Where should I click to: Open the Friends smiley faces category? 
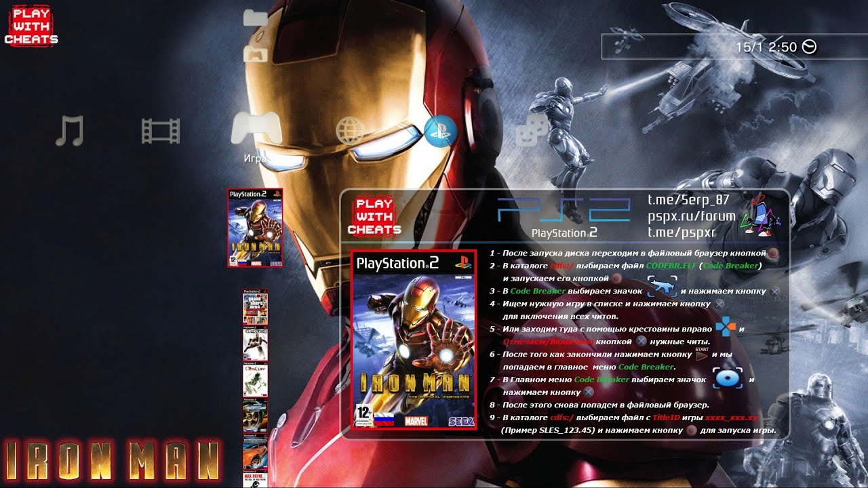click(x=532, y=129)
